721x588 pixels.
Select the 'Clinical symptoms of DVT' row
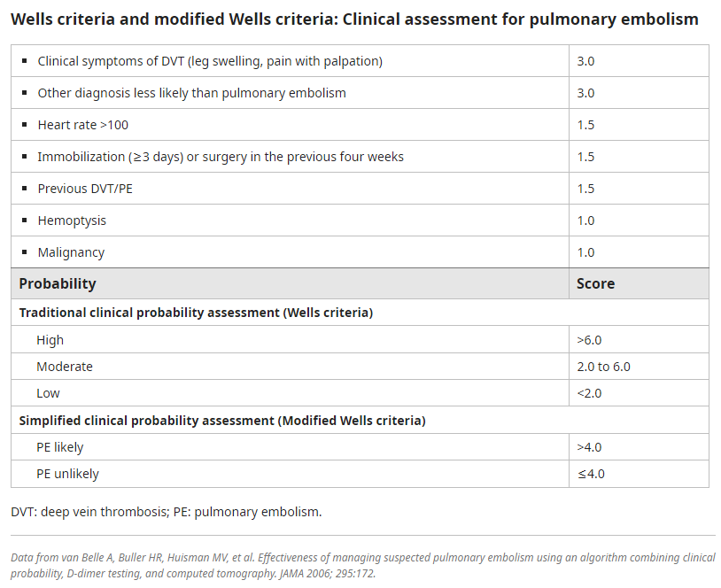coord(210,61)
